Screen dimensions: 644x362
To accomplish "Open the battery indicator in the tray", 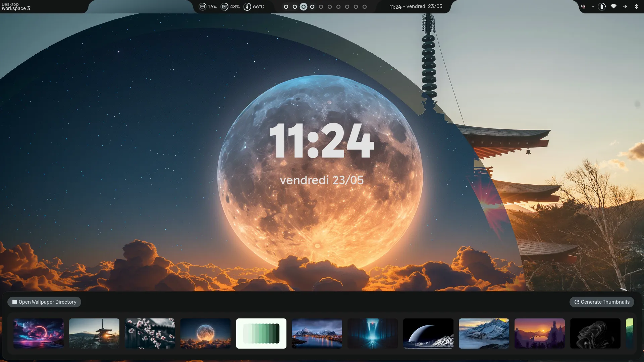I will click(x=602, y=6).
